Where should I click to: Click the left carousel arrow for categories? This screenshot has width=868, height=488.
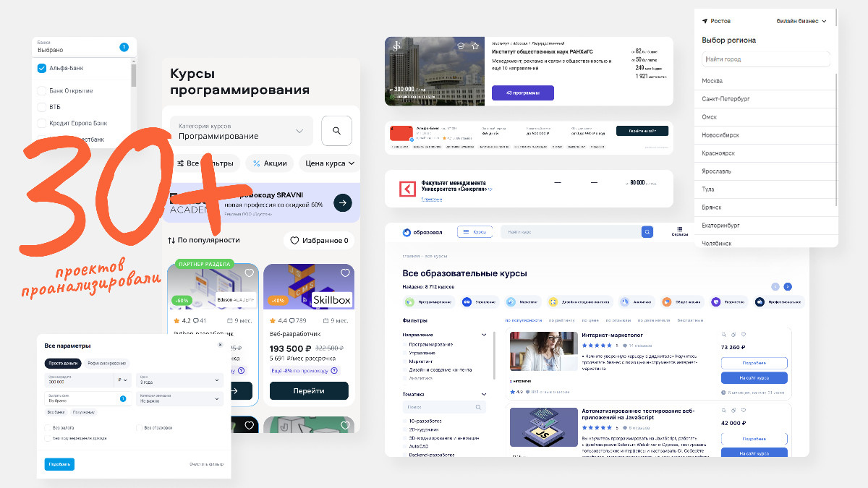pos(775,286)
